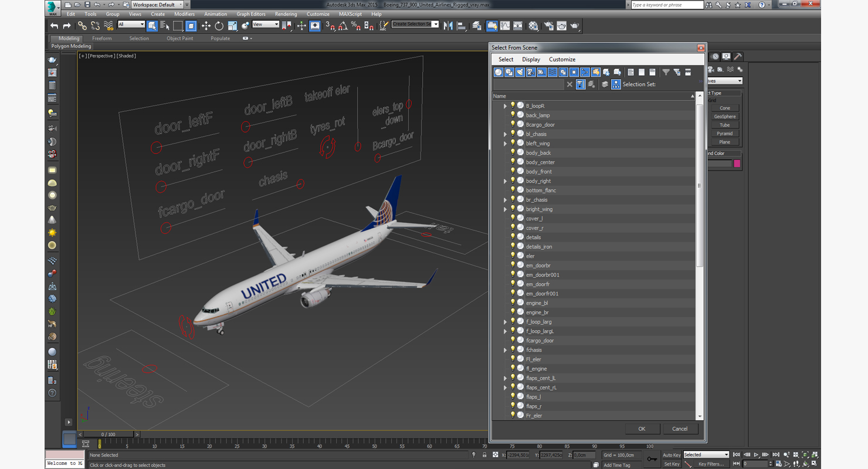Pick the Select and Scale tool
This screenshot has width=868, height=469.
pyautogui.click(x=232, y=26)
